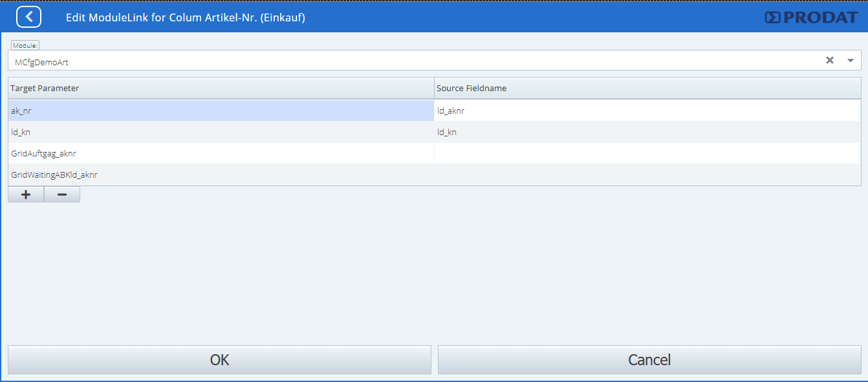The height and width of the screenshot is (382, 868).
Task: Click the back arrow button
Action: click(x=29, y=17)
